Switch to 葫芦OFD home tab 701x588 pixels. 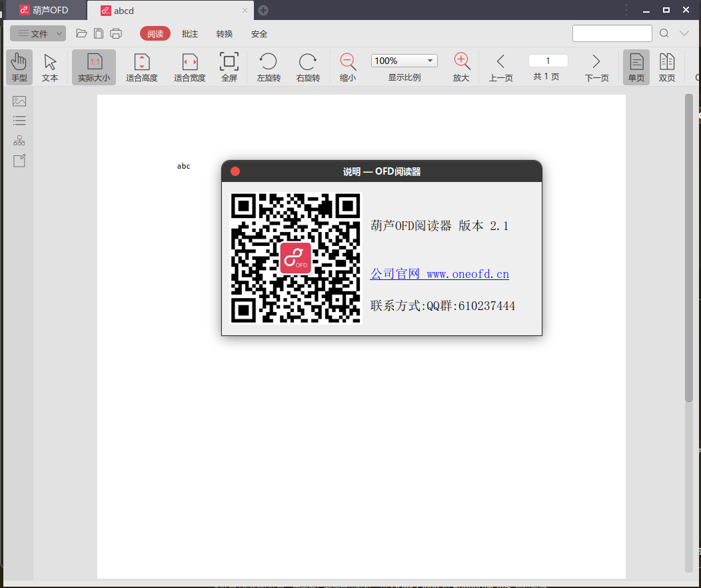[x=45, y=10]
